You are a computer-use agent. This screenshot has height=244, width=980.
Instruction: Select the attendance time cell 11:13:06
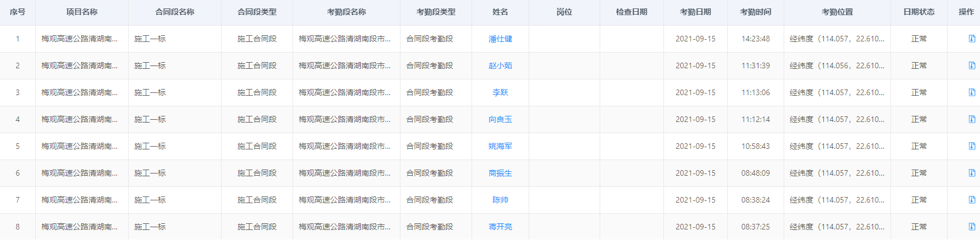(x=755, y=92)
